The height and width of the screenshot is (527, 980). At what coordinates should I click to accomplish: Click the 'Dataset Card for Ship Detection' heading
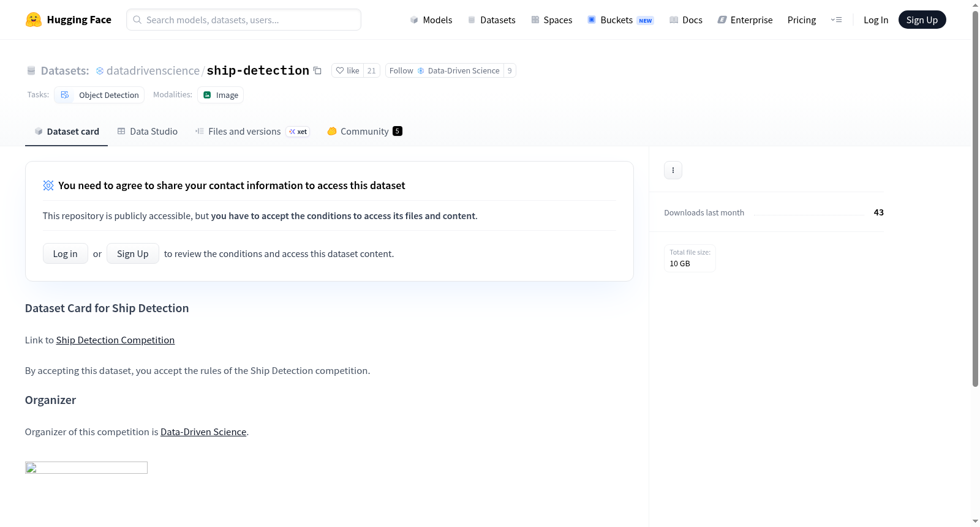point(107,308)
